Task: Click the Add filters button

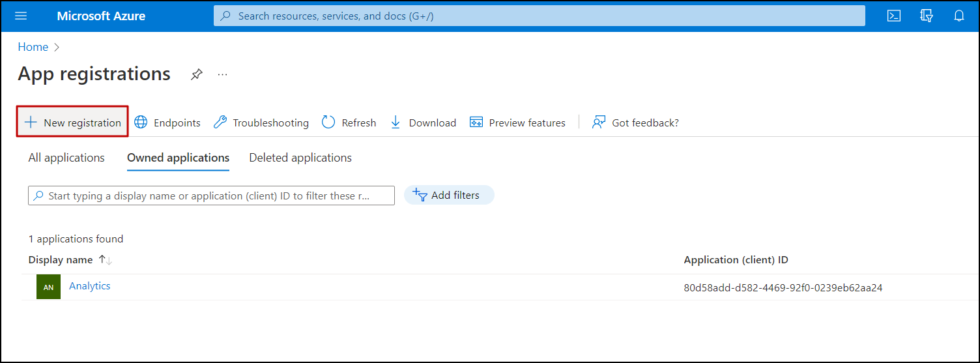Action: 449,195
